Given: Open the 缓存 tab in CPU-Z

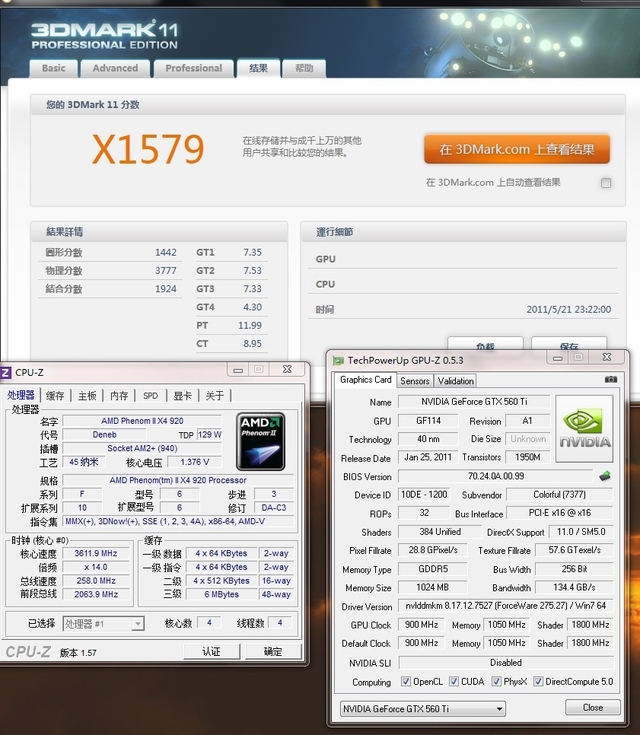Looking at the screenshot, I should coord(55,396).
